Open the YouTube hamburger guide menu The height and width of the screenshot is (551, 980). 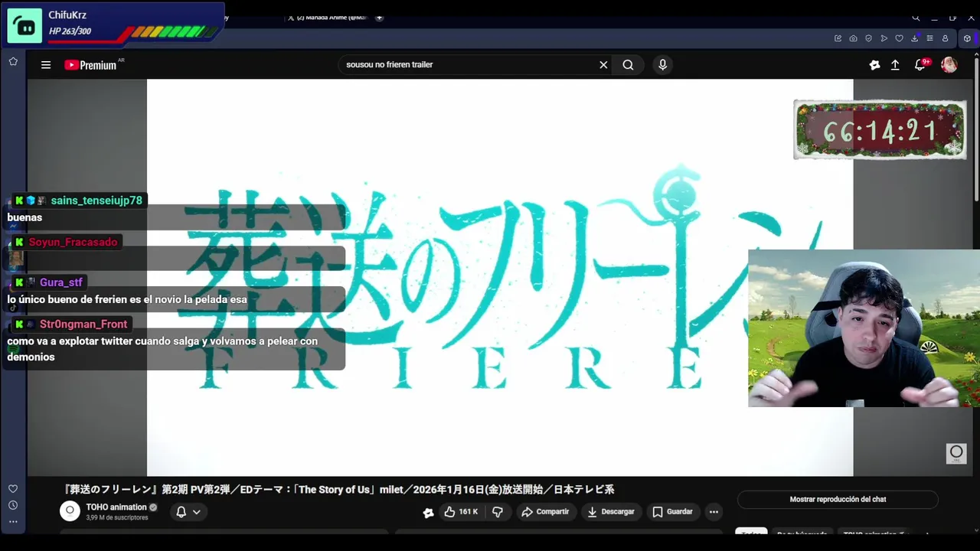click(x=46, y=65)
